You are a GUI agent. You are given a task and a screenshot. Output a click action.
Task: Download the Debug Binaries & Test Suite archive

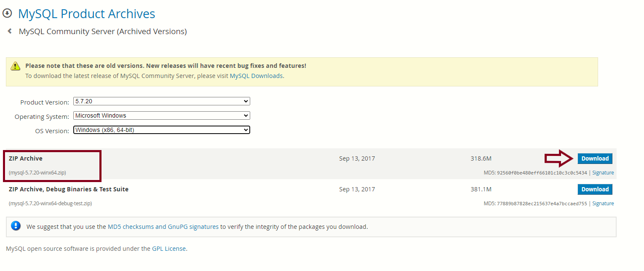[x=595, y=189]
